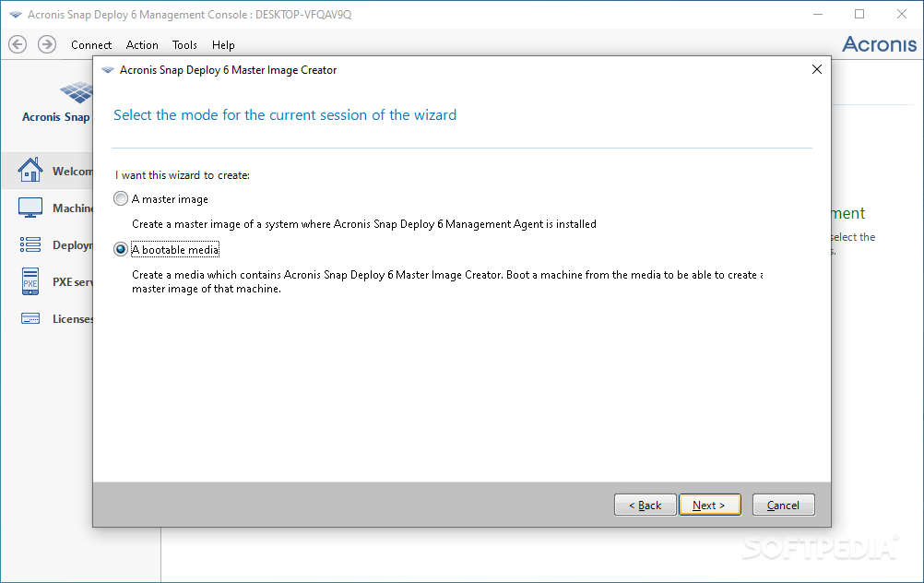Click the Acronis Snap Deploy logo in sidebar
The image size is (924, 583).
click(77, 92)
